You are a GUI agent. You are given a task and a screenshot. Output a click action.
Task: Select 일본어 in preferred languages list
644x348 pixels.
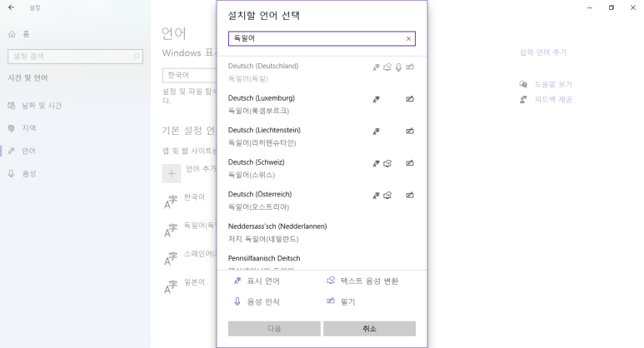tap(189, 286)
